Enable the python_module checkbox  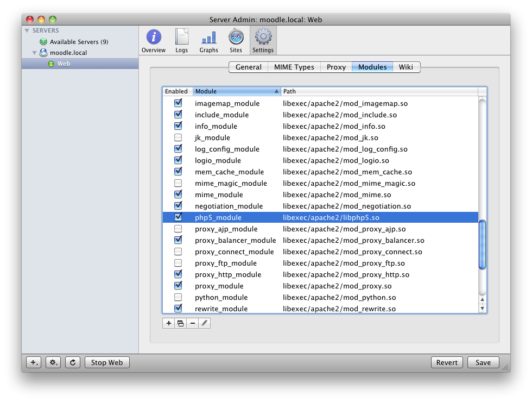pos(178,297)
